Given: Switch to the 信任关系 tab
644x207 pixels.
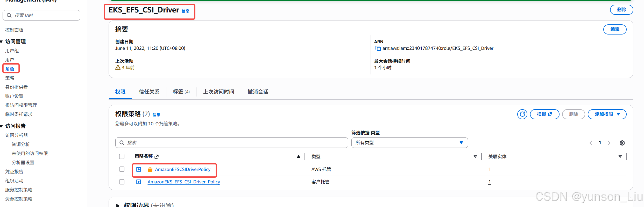Looking at the screenshot, I should (149, 92).
